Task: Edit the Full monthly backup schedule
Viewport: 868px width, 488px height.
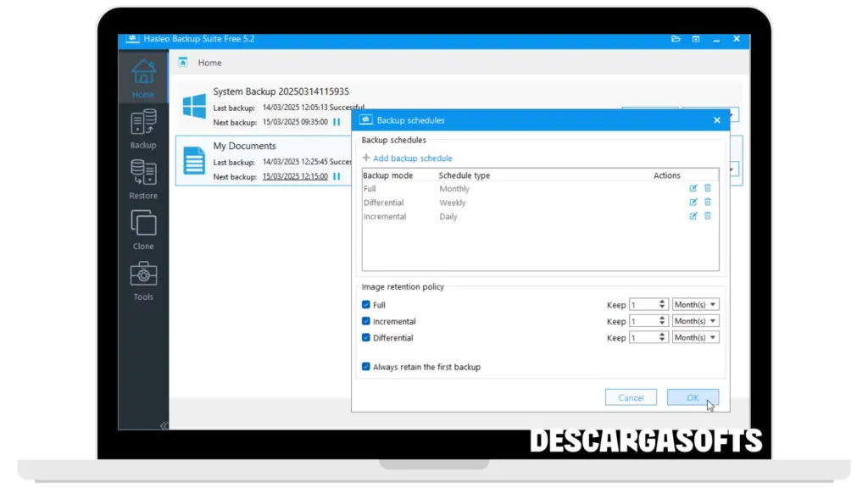Action: pyautogui.click(x=693, y=189)
